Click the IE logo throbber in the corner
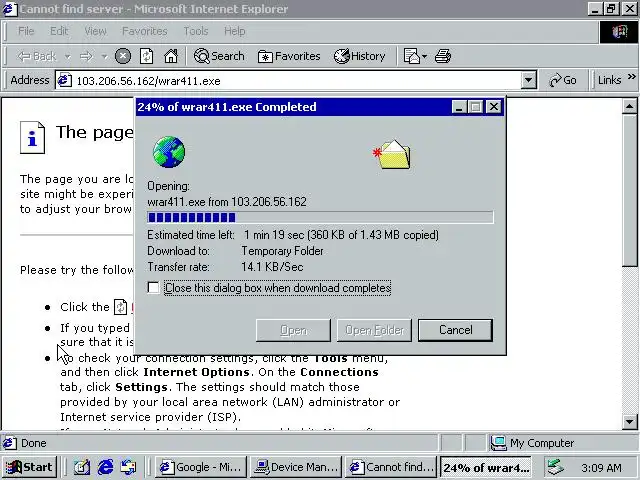Viewport: 640px width, 480px height. click(x=619, y=31)
